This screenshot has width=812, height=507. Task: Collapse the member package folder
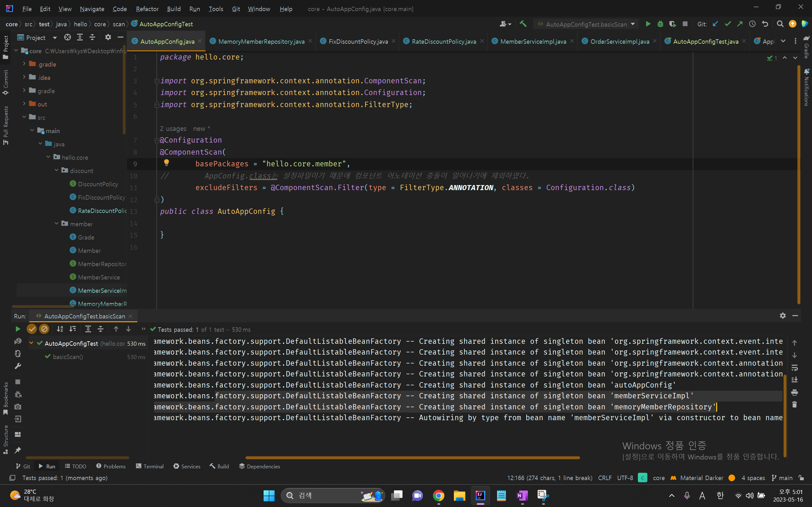click(56, 224)
